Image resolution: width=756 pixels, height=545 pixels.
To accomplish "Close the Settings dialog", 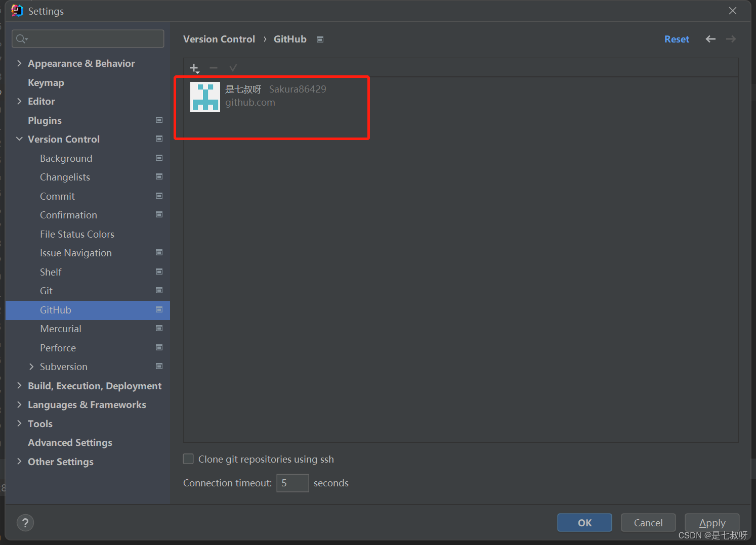I will [x=733, y=11].
